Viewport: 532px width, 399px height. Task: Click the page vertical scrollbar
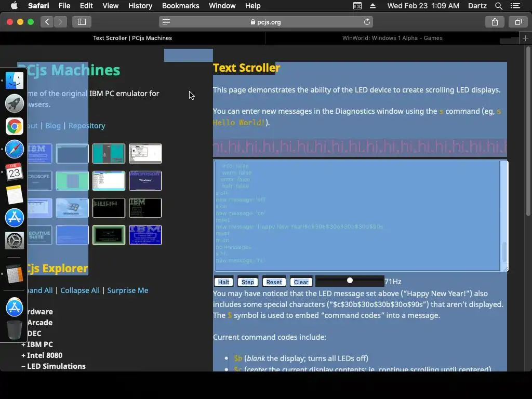pyautogui.click(x=528, y=130)
